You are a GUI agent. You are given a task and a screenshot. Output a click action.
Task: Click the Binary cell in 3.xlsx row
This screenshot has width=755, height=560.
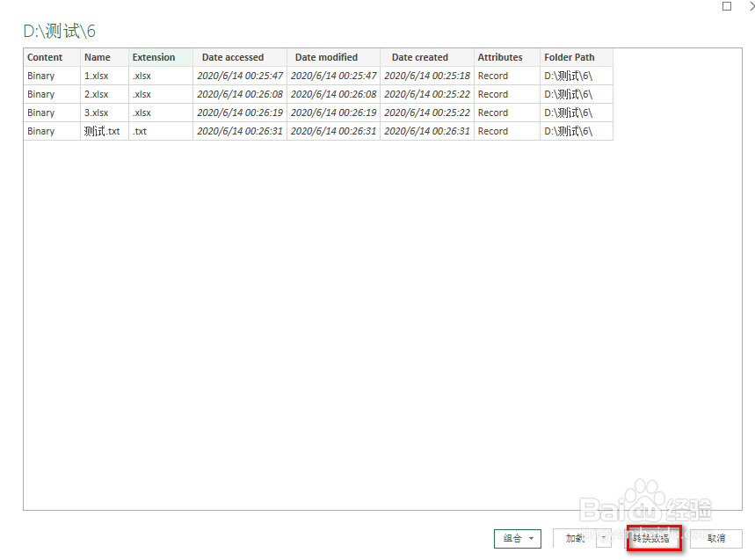coord(52,113)
